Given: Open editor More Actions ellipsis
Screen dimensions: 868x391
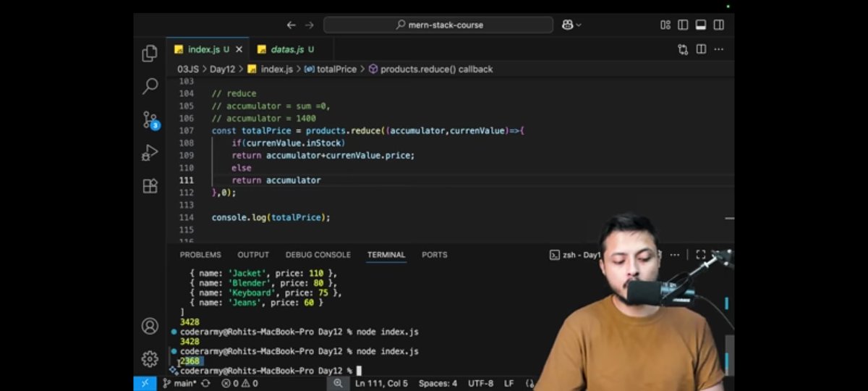Looking at the screenshot, I should 718,49.
